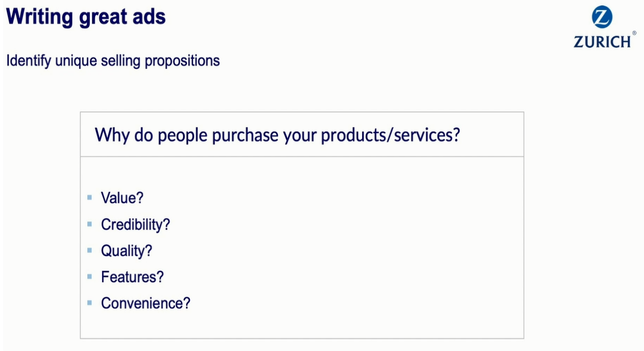Screen dimensions: 644x351
Task: Click the square bullet beside Quality?
Action: [x=89, y=250]
